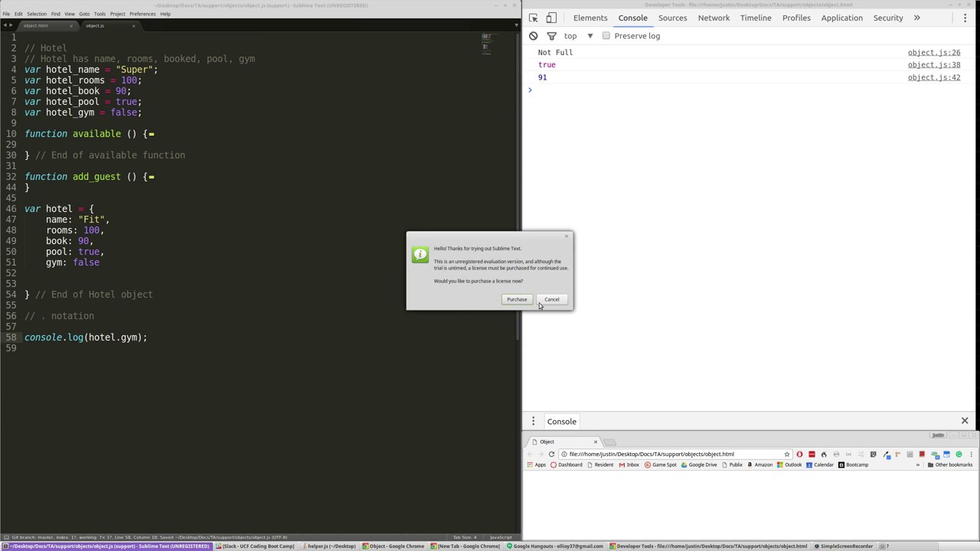The width and height of the screenshot is (980, 551).
Task: Open the Other bookmarks folder
Action: pos(949,465)
